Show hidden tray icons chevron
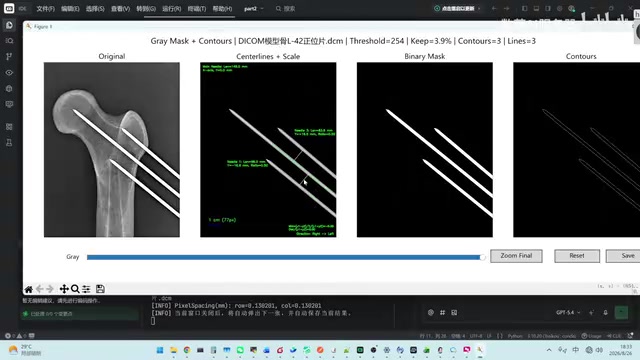Image resolution: width=640 pixels, height=360 pixels. pyautogui.click(x=549, y=350)
